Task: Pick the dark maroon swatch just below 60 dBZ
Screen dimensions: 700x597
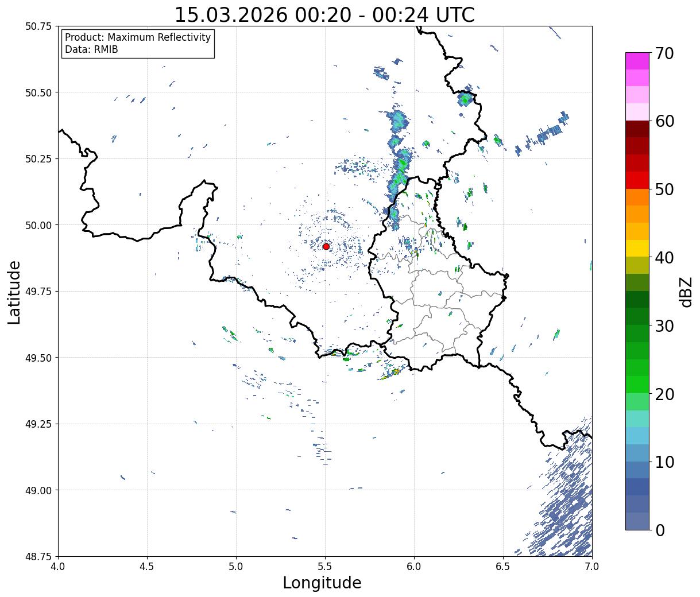Action: coord(637,129)
